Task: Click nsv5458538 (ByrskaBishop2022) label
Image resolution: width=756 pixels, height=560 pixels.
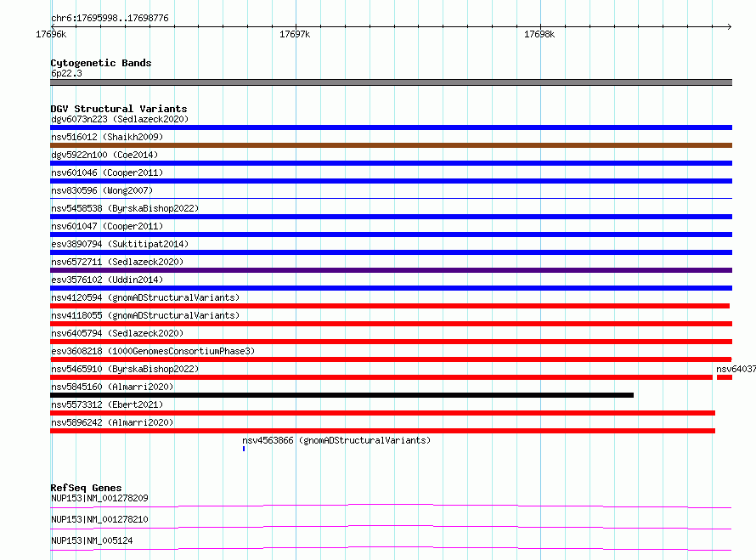Action: click(x=125, y=208)
